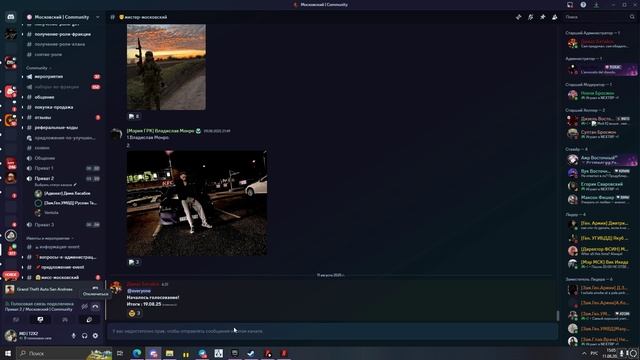Open thread button under soldier photo
This screenshot has width=640, height=360.
tap(134, 116)
